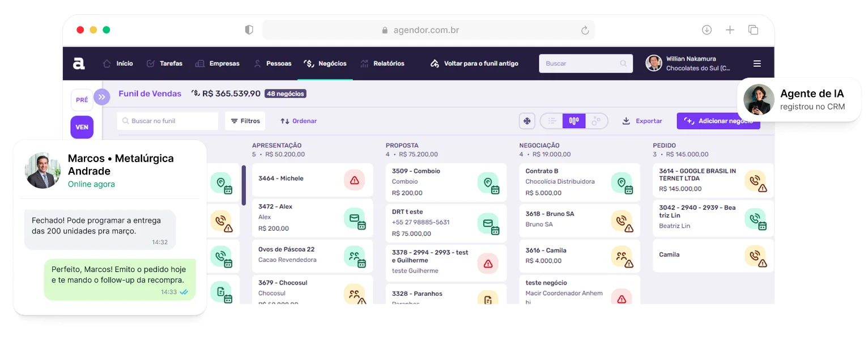Viewport: 868px width, 344px height.
Task: Click the call scheduled icon on Beatriz Lin card
Action: pyautogui.click(x=755, y=219)
